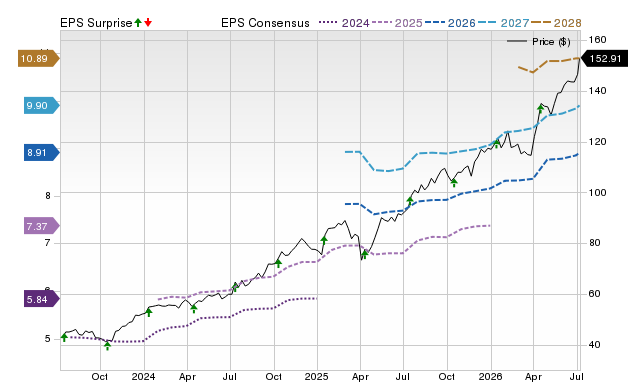Viewport: 640px width, 382px height.
Task: Click the 100 price axis label
Action: (597, 192)
